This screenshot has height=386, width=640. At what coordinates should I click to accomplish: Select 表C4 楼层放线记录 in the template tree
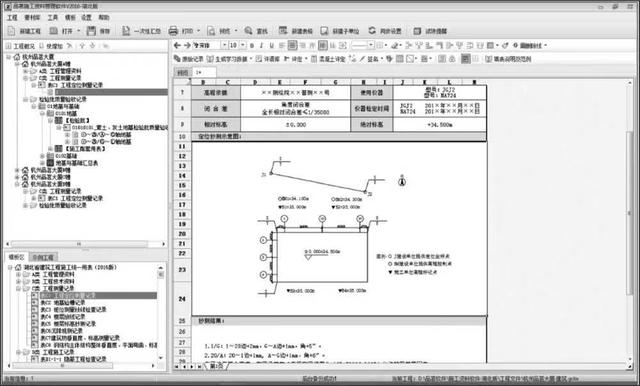[63, 317]
